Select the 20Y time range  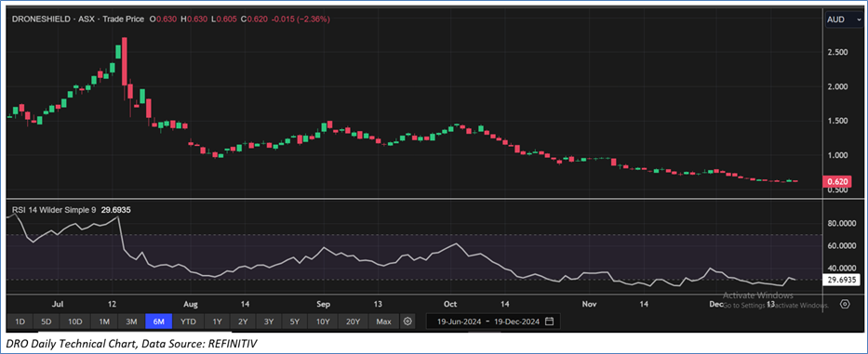tap(354, 321)
